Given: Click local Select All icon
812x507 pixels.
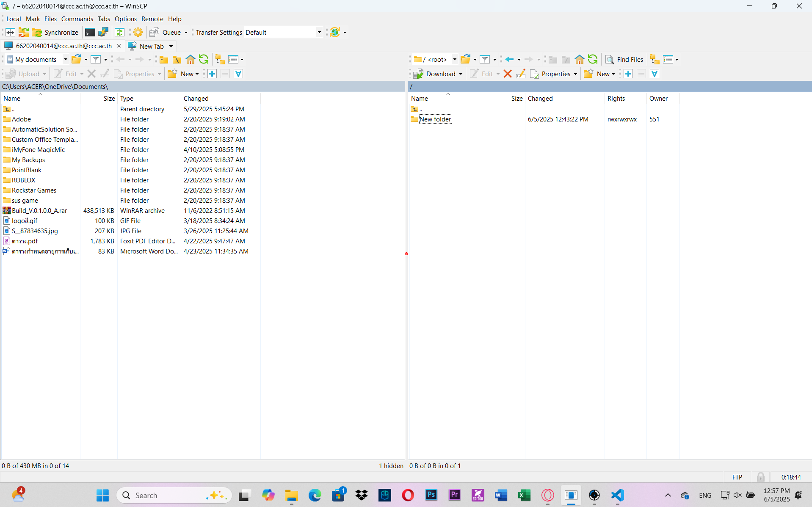Looking at the screenshot, I should [x=238, y=74].
